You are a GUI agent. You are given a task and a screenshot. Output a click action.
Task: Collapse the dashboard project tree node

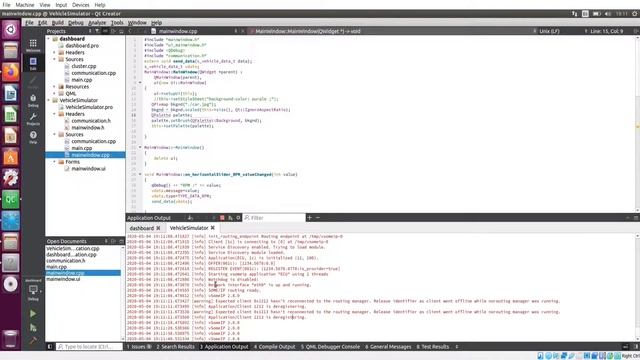point(49,39)
